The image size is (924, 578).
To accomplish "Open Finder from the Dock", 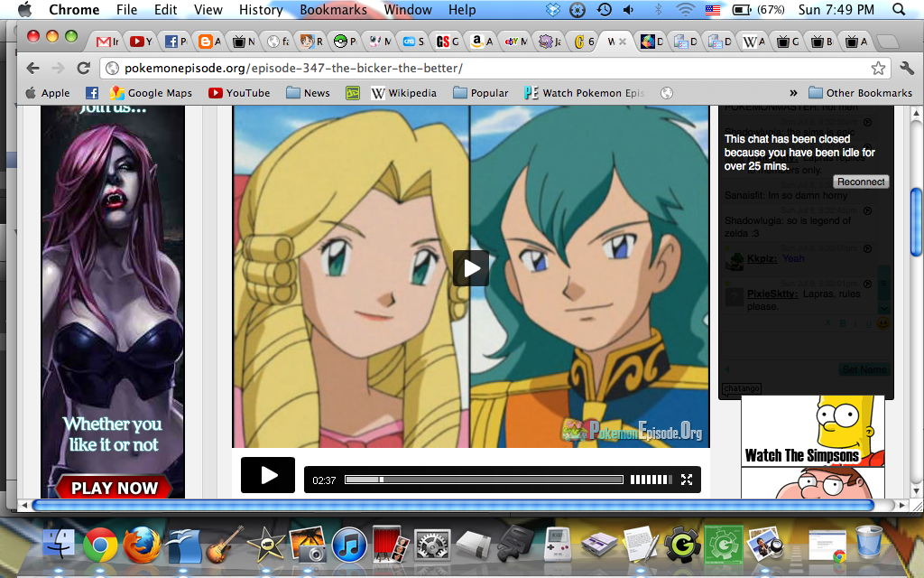I will [x=59, y=543].
